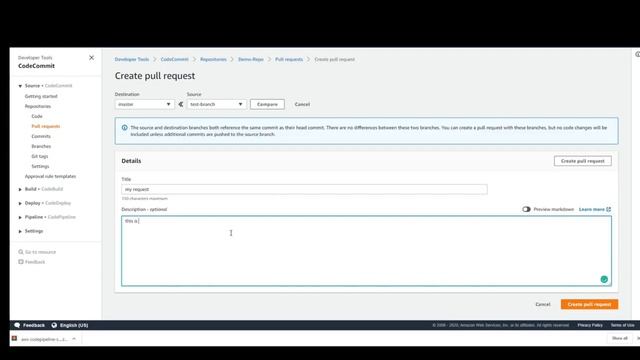
Task: Open Commits in the sidebar
Action: pos(41,136)
